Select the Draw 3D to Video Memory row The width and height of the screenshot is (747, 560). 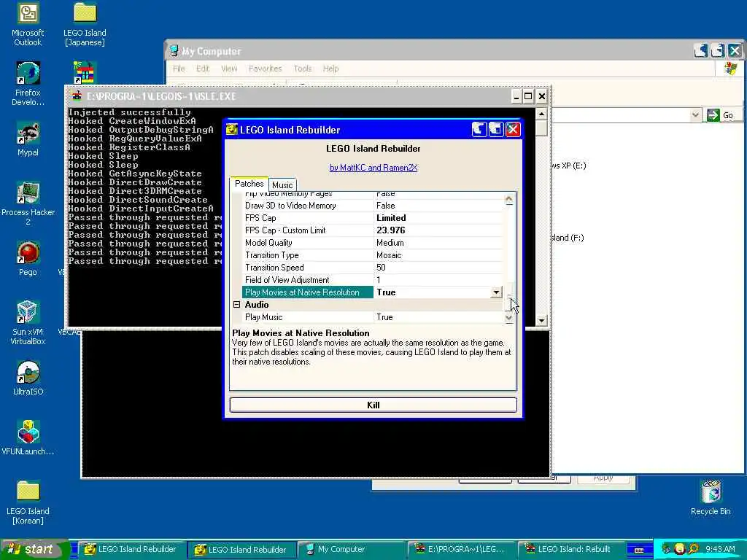coord(373,205)
